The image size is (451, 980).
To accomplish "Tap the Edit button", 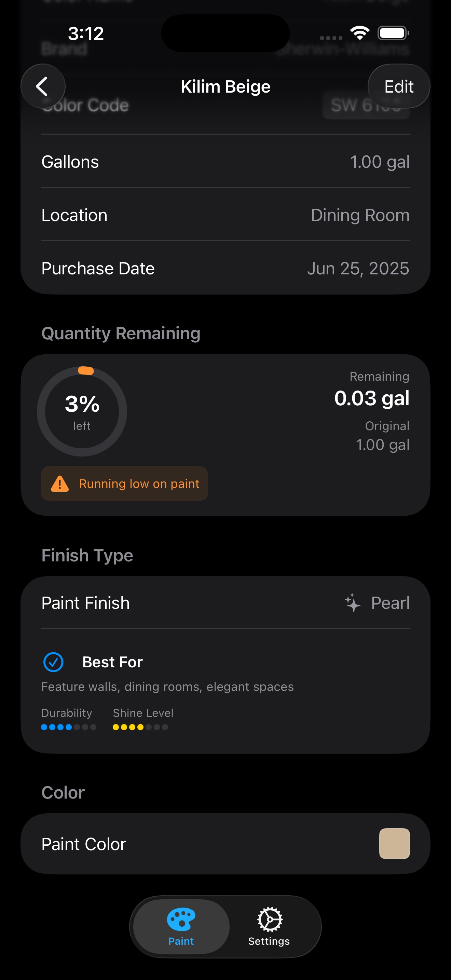I will point(398,86).
